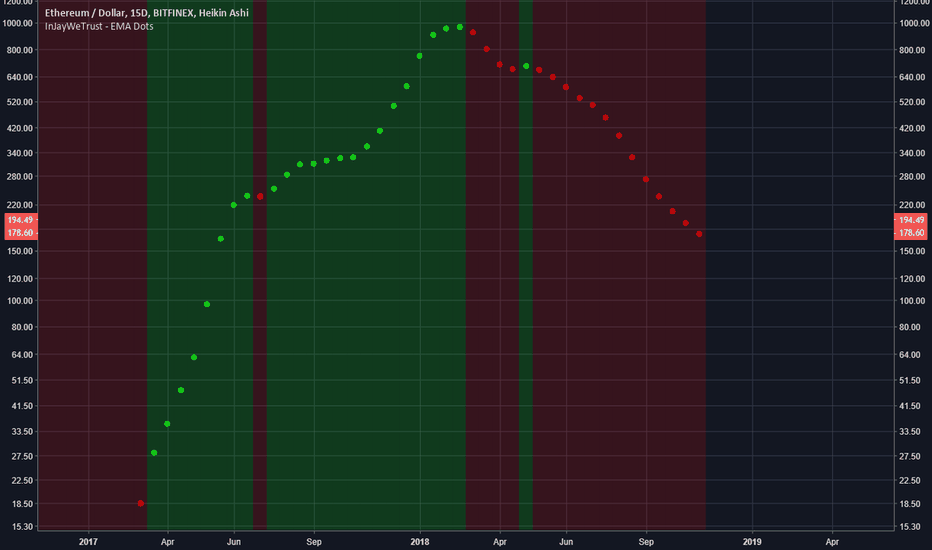Click 520.00 on the right price axis
Screen dimensions: 932x550
pyautogui.click(x=912, y=102)
